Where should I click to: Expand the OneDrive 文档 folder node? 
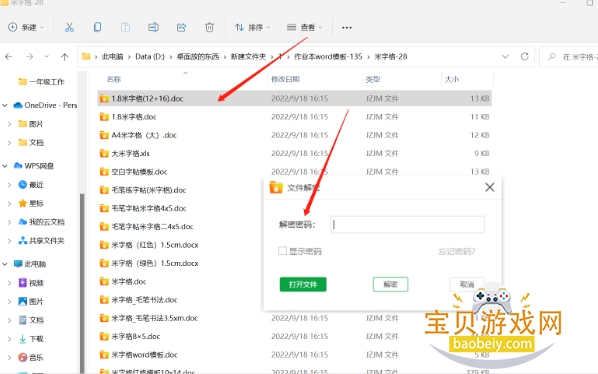coord(9,143)
